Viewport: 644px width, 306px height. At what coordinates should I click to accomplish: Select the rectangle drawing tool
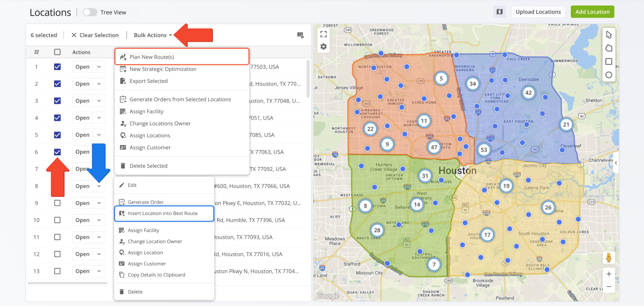(609, 61)
